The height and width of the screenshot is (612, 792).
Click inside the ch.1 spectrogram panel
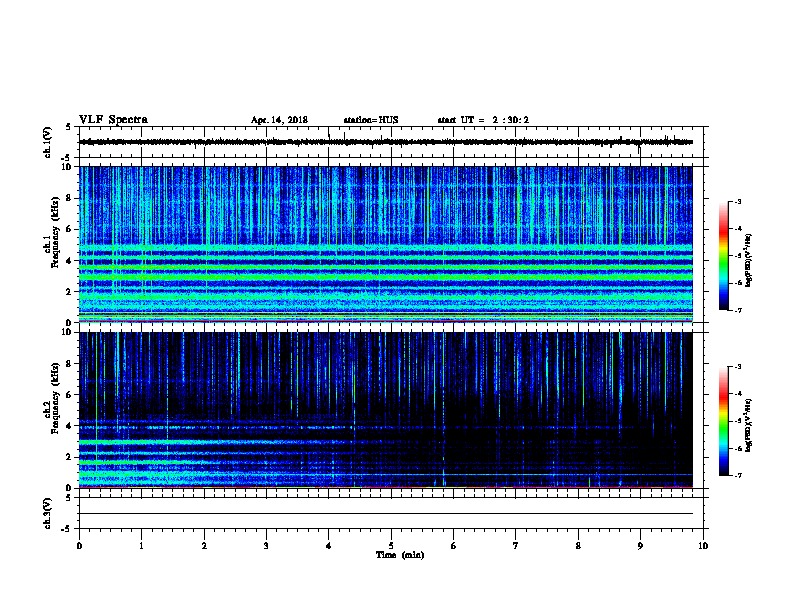point(386,244)
